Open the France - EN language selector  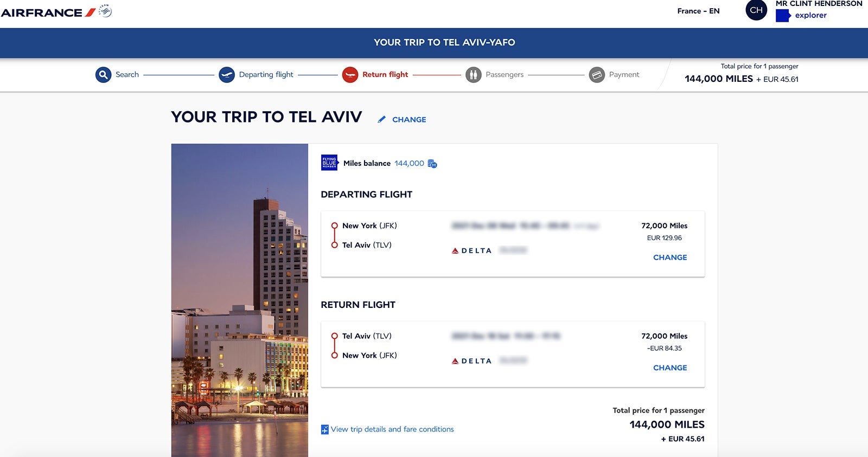pyautogui.click(x=698, y=11)
